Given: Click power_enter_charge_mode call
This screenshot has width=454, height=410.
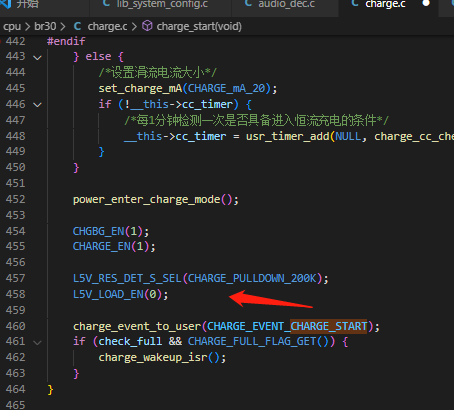Looking at the screenshot, I should 147,200.
